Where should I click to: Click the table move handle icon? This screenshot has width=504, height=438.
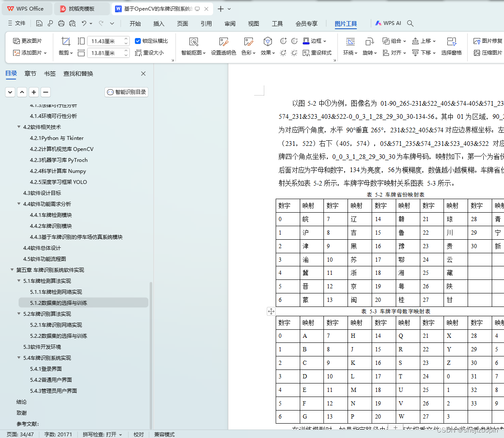point(271,311)
